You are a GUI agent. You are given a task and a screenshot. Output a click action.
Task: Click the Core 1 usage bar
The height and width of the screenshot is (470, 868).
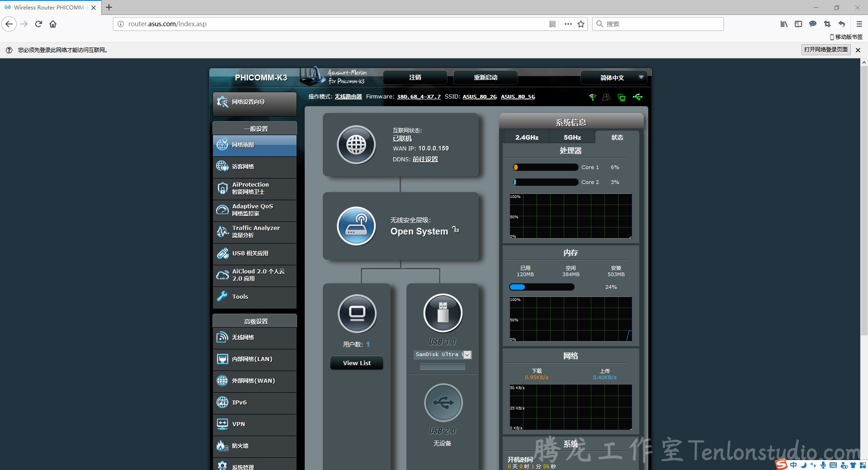click(x=546, y=167)
